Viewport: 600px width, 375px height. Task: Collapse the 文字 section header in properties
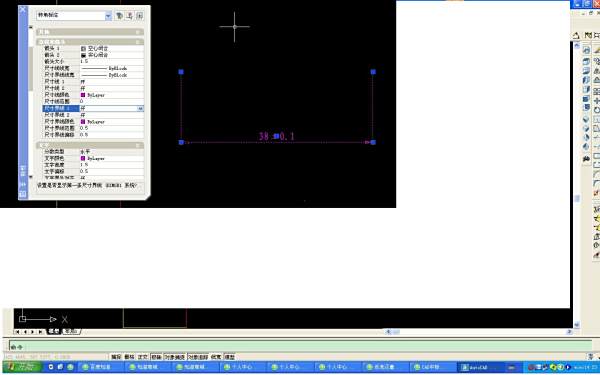click(x=90, y=145)
